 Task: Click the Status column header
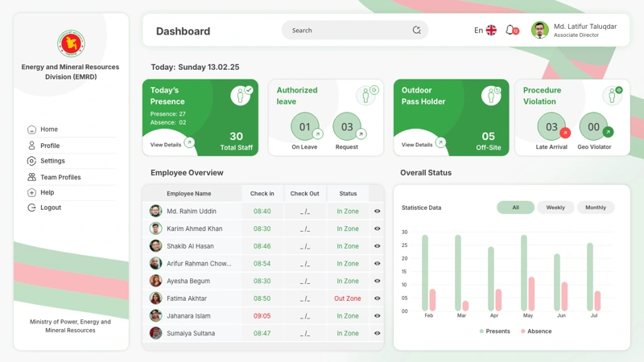point(348,193)
